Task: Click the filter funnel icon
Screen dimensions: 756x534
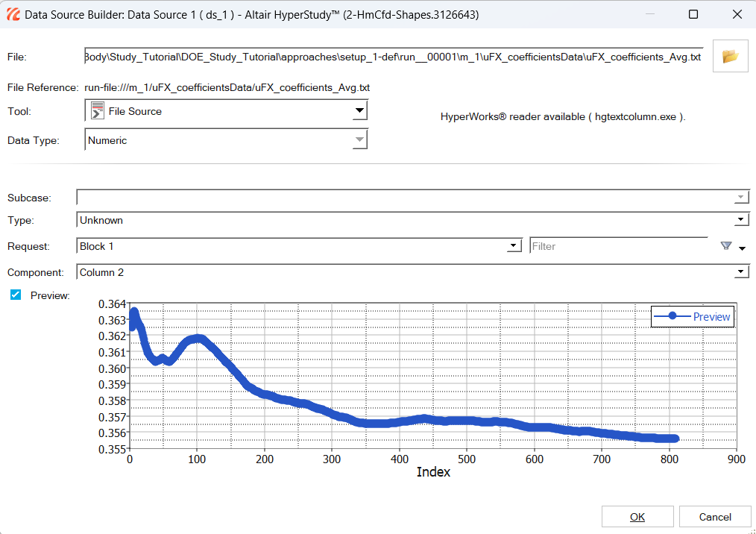Action: pyautogui.click(x=727, y=246)
